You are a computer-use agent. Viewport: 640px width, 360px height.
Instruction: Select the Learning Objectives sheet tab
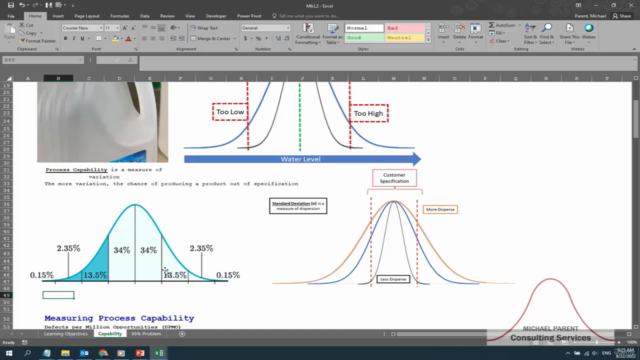[66, 334]
